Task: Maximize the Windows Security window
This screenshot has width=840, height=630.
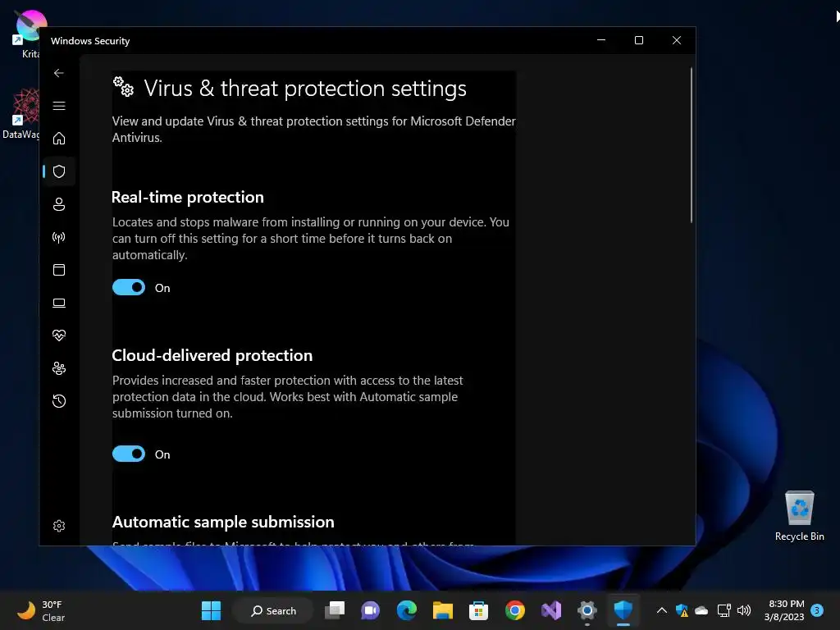Action: (x=638, y=40)
